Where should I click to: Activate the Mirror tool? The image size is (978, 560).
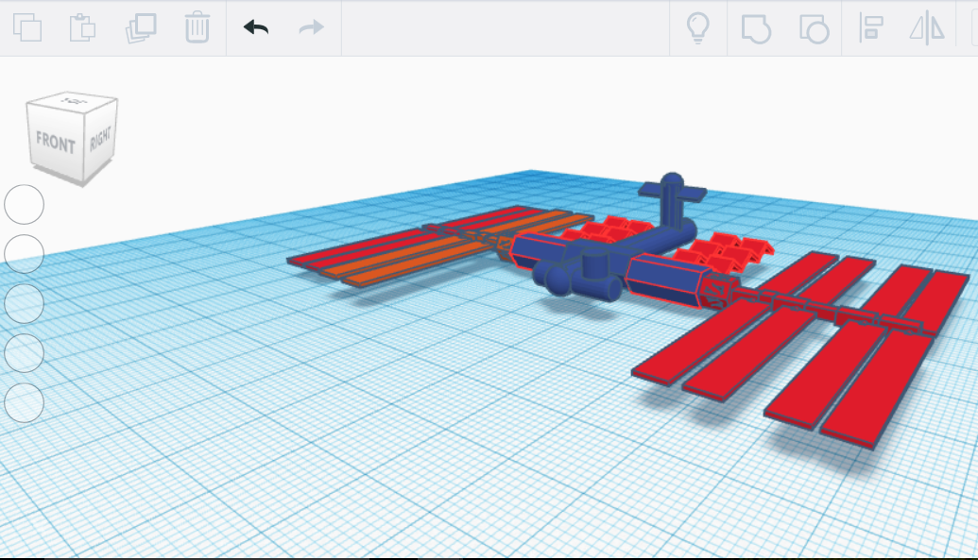pyautogui.click(x=926, y=28)
